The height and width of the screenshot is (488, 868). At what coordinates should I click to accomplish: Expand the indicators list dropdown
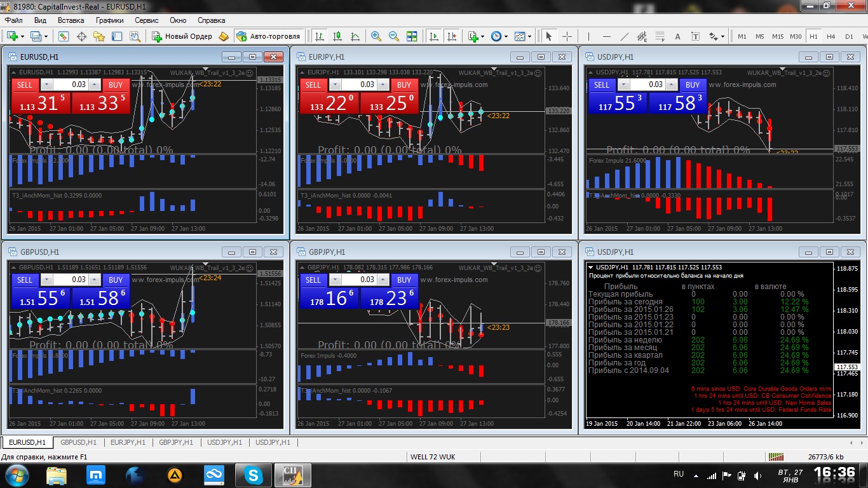pos(483,36)
